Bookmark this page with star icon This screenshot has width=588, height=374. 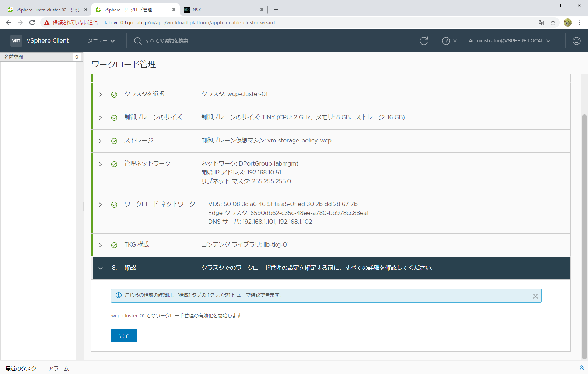click(x=553, y=22)
